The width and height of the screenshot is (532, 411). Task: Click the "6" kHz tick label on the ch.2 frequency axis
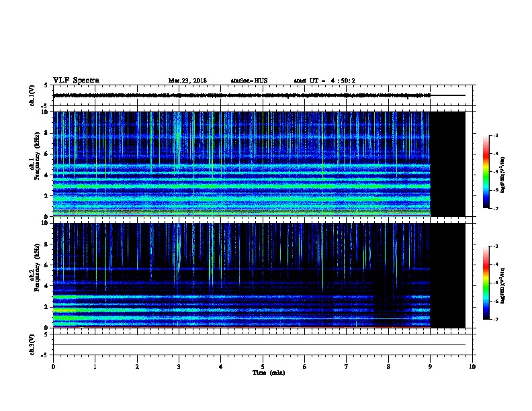coord(46,265)
